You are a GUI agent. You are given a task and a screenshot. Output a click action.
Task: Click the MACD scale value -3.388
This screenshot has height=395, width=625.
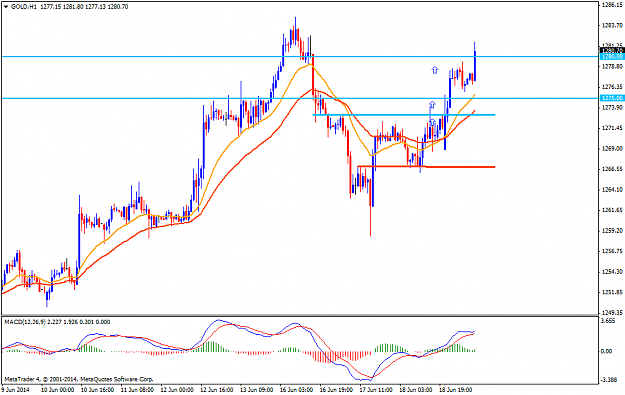[608, 379]
